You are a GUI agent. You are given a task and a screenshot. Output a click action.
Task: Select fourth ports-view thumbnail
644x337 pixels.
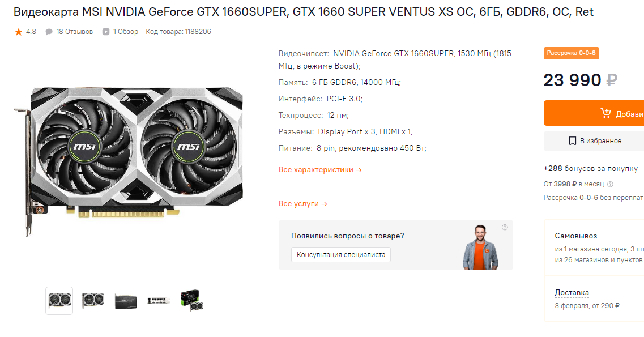coord(159,301)
